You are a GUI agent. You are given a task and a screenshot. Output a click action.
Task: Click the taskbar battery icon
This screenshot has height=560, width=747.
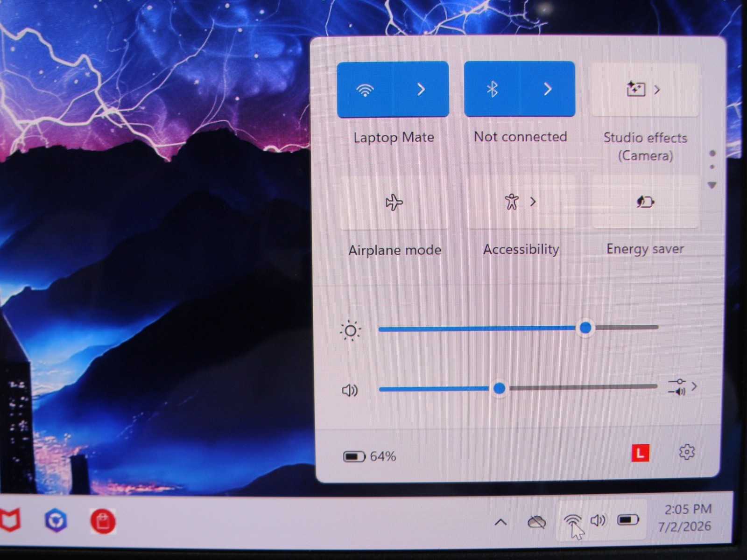628,519
